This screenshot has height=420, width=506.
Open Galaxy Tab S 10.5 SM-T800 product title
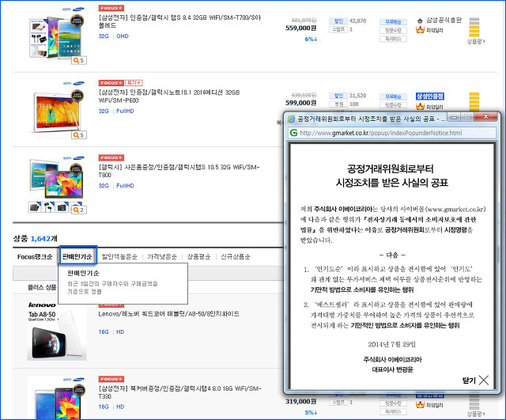coord(179,171)
